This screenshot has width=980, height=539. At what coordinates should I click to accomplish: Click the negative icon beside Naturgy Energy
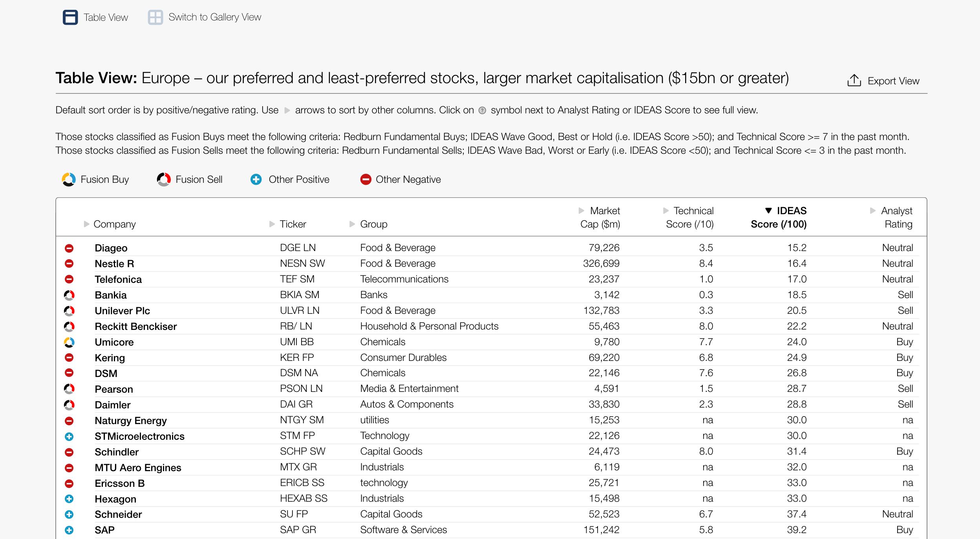coord(69,421)
